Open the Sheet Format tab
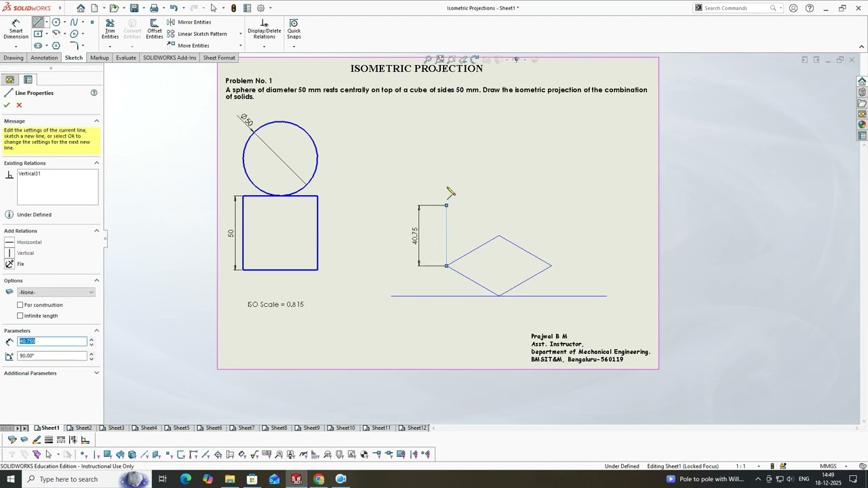The image size is (868, 488). coord(219,58)
